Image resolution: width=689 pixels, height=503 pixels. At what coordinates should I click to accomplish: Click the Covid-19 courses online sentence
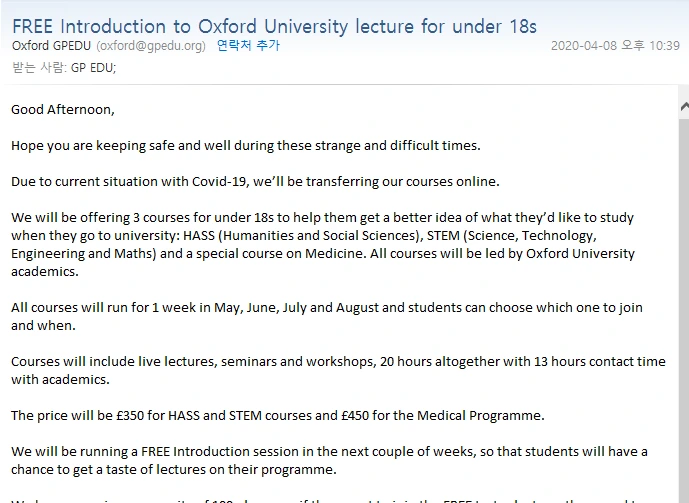click(255, 181)
